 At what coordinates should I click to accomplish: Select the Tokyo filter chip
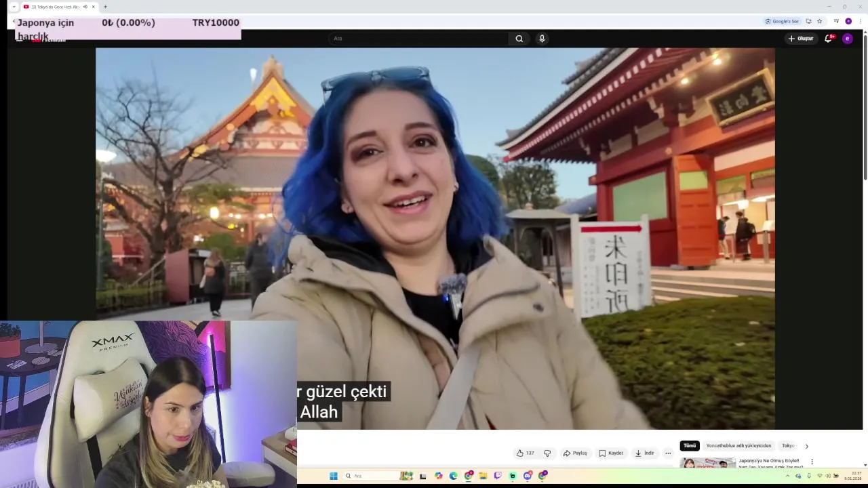pyautogui.click(x=788, y=446)
